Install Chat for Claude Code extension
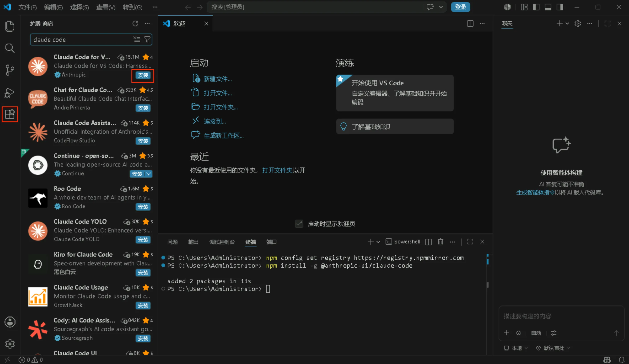The width and height of the screenshot is (629, 364). 143,108
